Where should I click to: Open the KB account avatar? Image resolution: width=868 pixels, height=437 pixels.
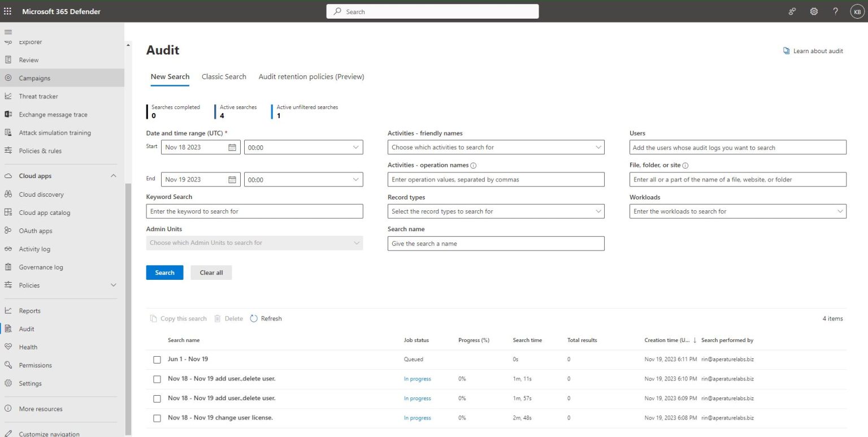point(857,11)
